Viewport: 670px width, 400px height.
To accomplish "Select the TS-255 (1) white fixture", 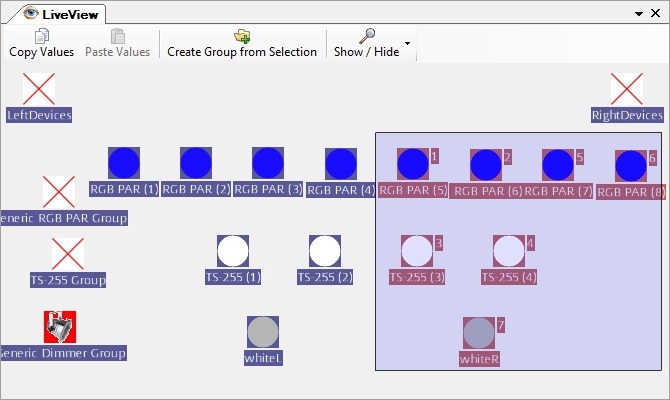I will (233, 251).
